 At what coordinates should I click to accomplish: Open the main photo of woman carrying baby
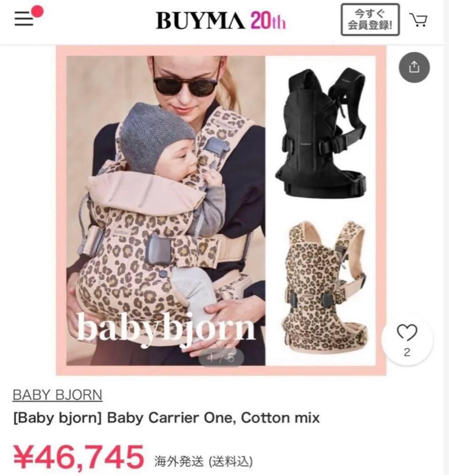166,210
